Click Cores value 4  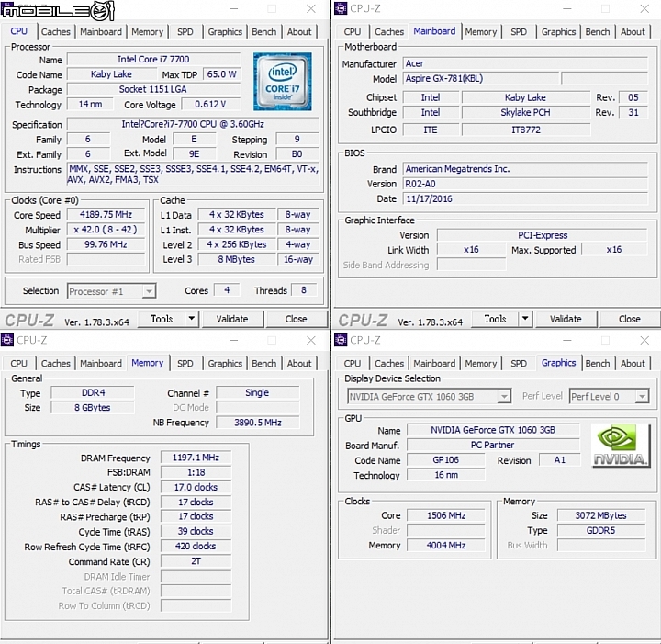pos(227,290)
